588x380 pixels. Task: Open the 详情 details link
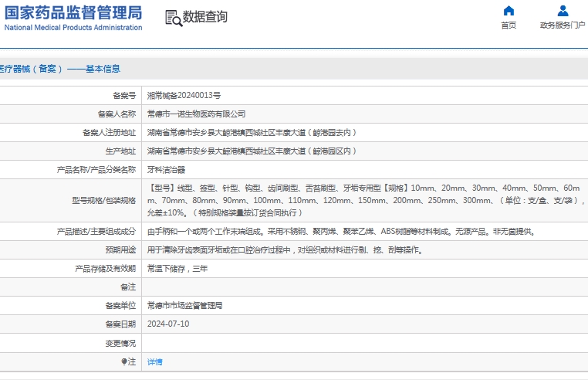pyautogui.click(x=155, y=362)
